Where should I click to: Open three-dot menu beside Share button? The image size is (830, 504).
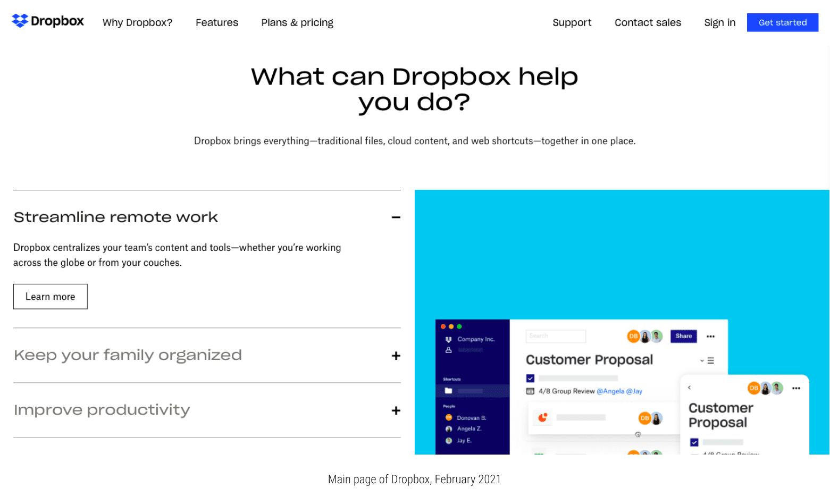(x=711, y=337)
